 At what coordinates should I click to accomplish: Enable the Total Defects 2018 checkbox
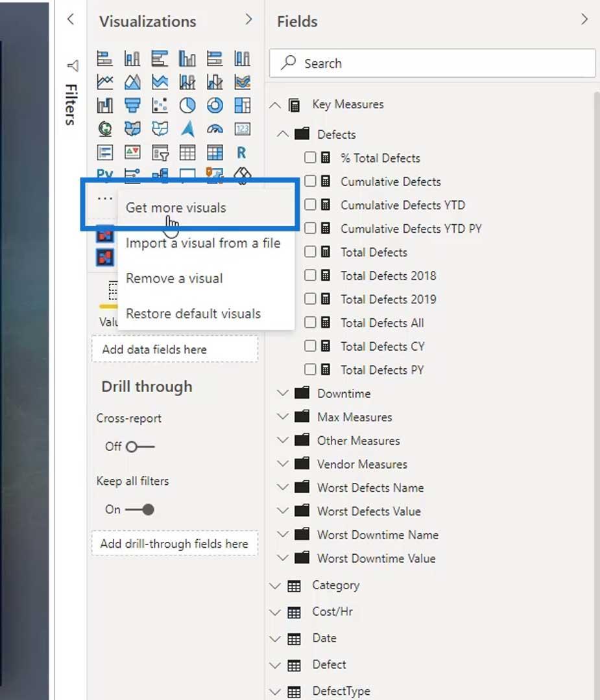coord(310,275)
